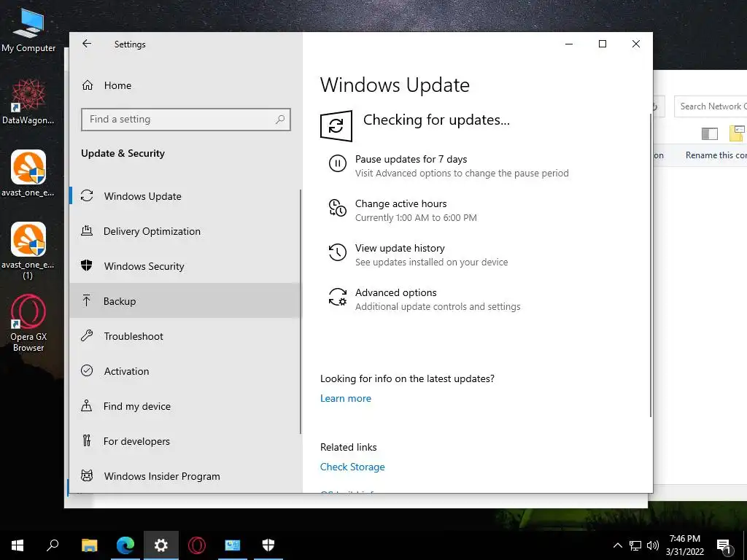Click the clock icon for active hours
The image size is (747, 560).
click(337, 208)
